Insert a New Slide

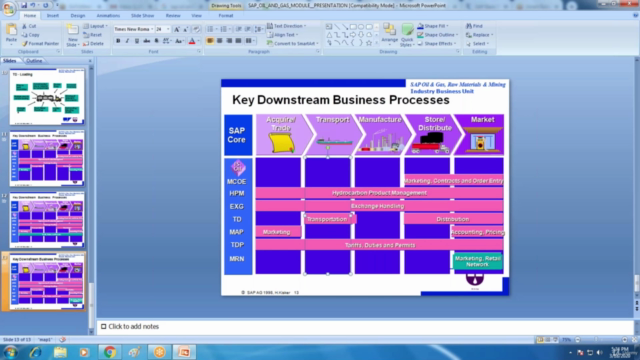point(72,35)
